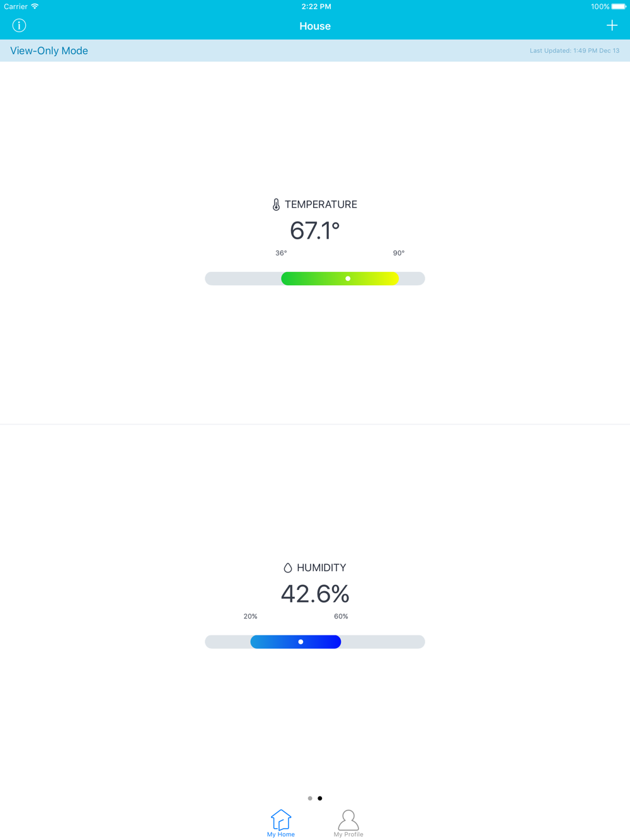Screen dimensions: 630x840
Task: Tap the 67.1° temperature reading
Action: [315, 230]
